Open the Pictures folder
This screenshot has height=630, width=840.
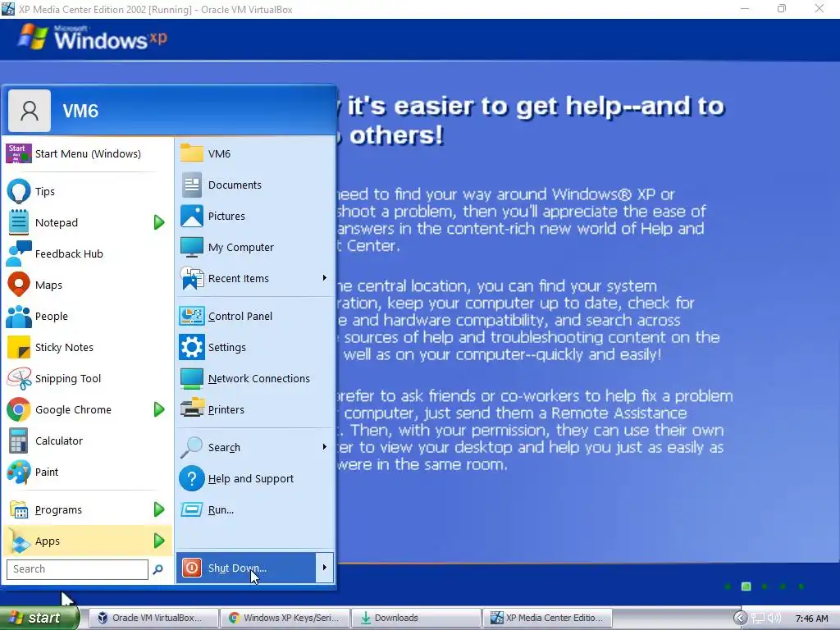(x=254, y=216)
